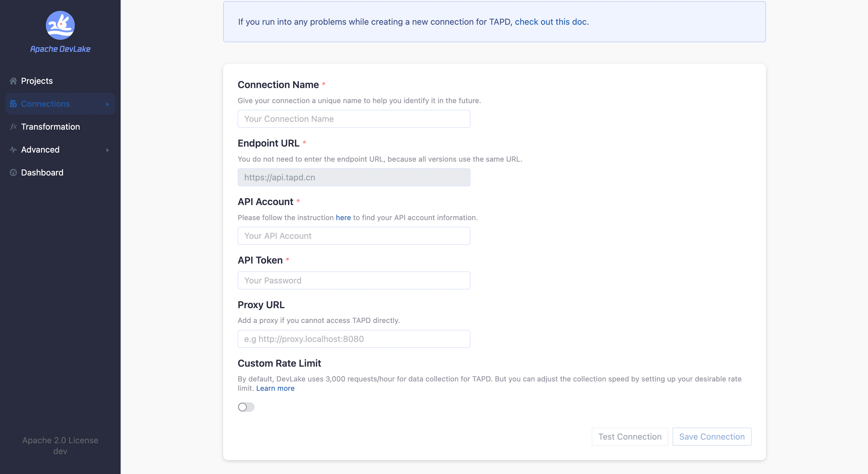868x474 pixels.
Task: Go to the Dashboard menu item
Action: [42, 172]
